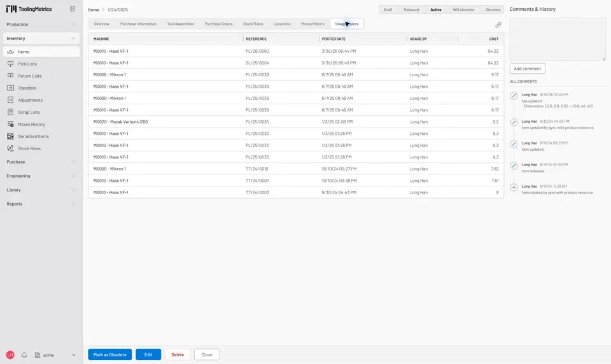Click acme company building icon

click(x=38, y=355)
